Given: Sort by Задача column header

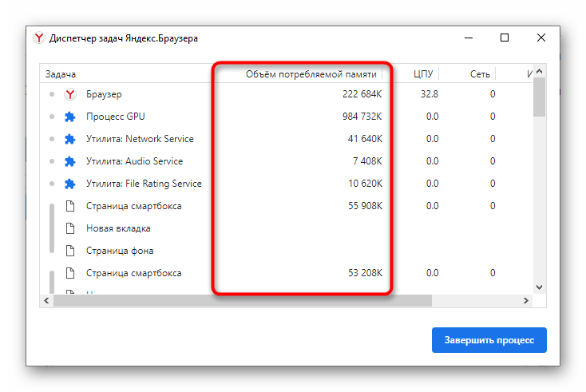Looking at the screenshot, I should (61, 74).
